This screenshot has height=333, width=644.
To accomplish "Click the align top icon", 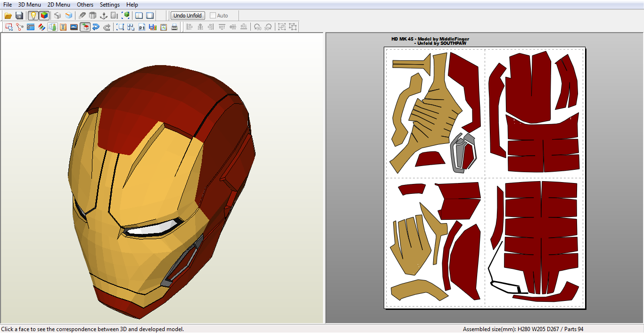I will point(222,27).
